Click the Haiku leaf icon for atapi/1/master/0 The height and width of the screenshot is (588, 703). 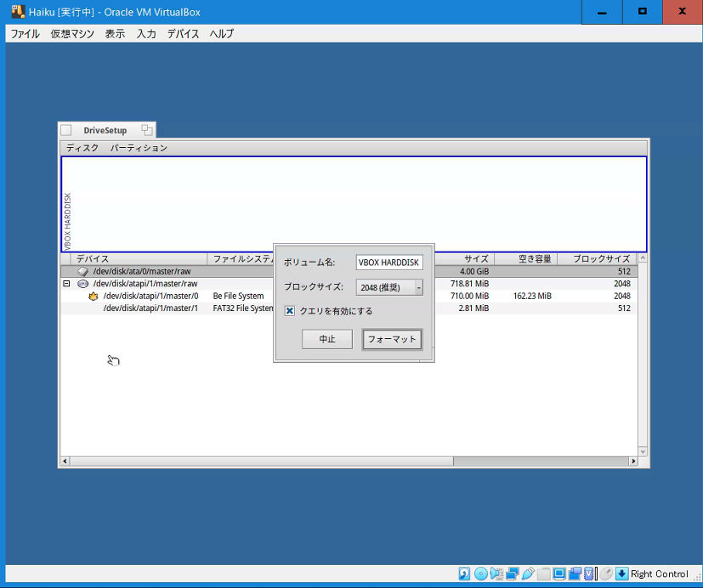[x=94, y=297]
